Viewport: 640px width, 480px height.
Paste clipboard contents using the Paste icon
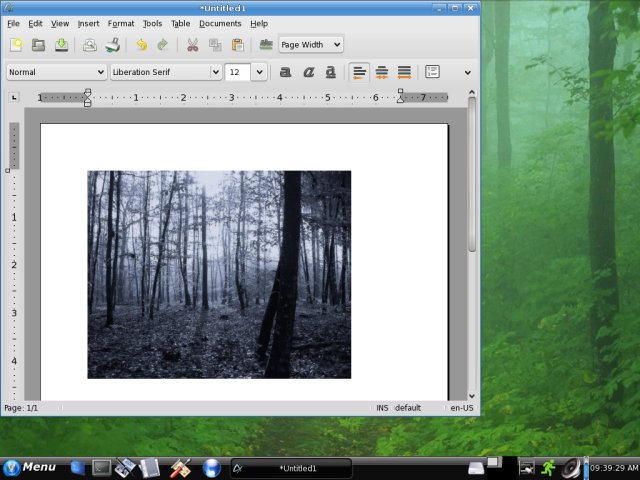click(x=238, y=45)
